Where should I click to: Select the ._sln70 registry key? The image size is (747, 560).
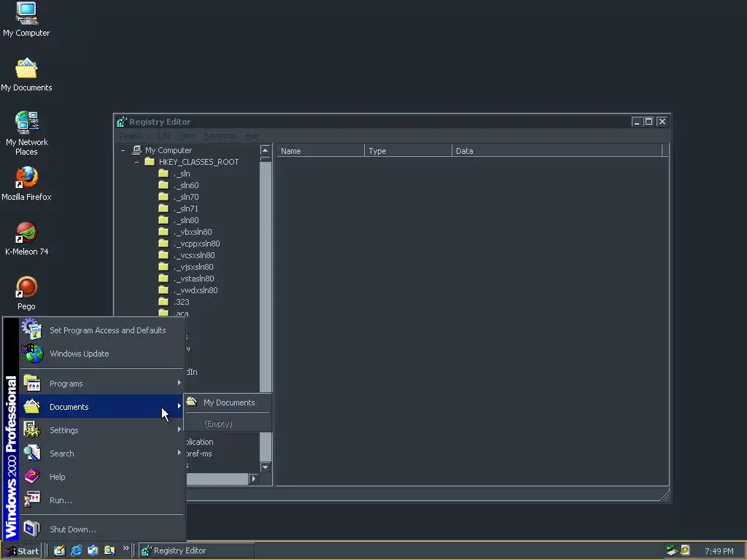click(186, 197)
